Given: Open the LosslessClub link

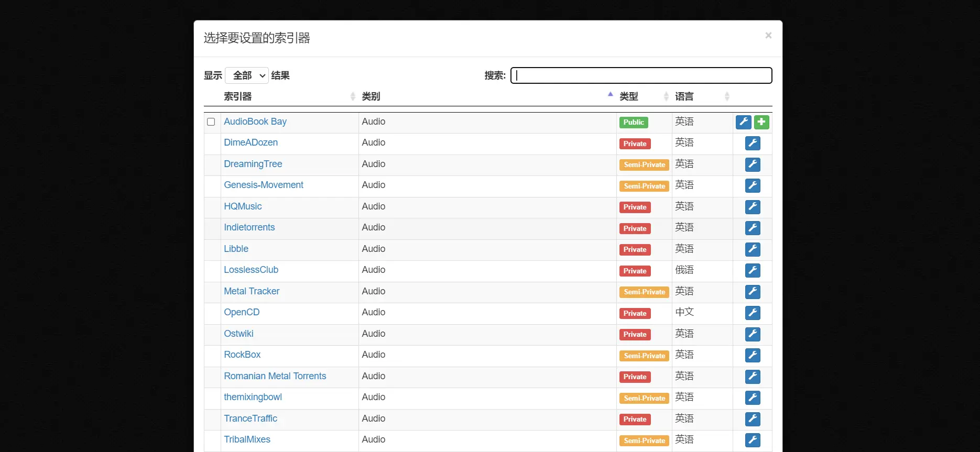Looking at the screenshot, I should point(251,270).
